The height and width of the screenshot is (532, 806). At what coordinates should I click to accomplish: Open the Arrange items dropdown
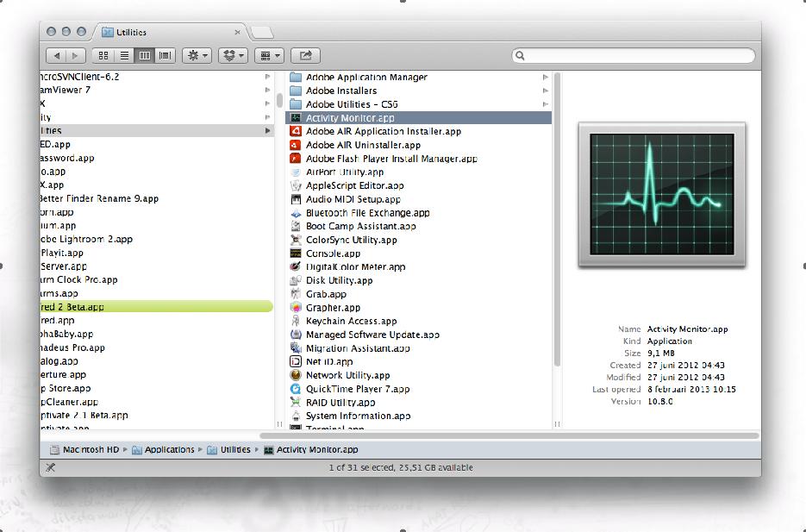tap(269, 55)
